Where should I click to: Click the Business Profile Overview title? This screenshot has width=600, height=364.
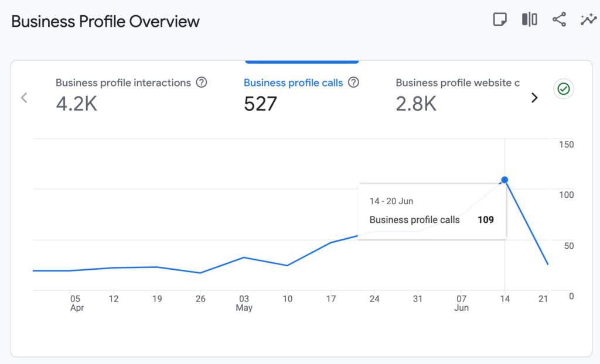105,22
